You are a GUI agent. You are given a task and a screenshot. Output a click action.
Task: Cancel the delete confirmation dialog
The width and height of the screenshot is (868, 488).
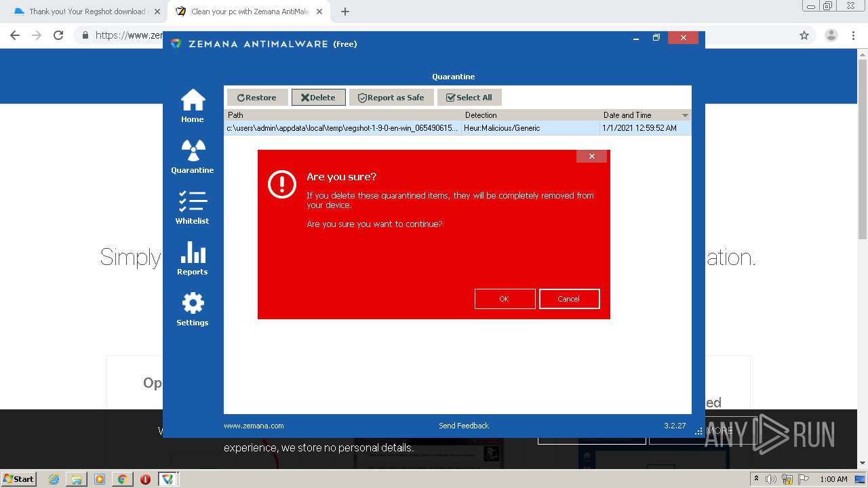569,299
